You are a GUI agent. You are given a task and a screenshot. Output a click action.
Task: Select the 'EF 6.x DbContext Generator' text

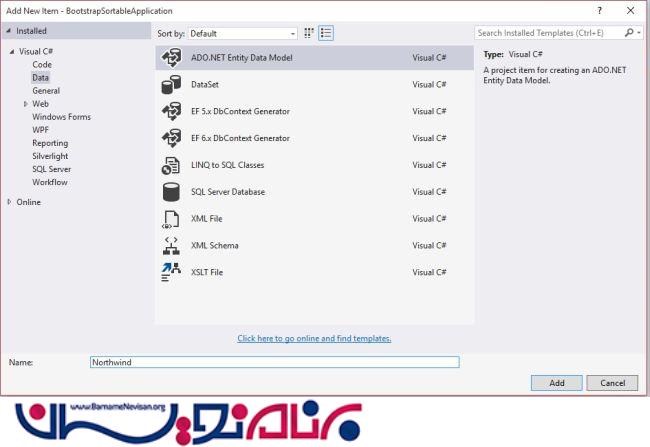pos(240,138)
